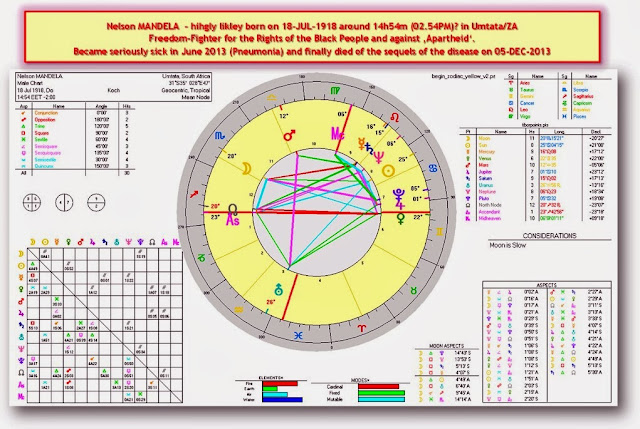640x429 pixels.
Task: Click the blue Scorpio sign on the outer ring
Action: (x=220, y=135)
